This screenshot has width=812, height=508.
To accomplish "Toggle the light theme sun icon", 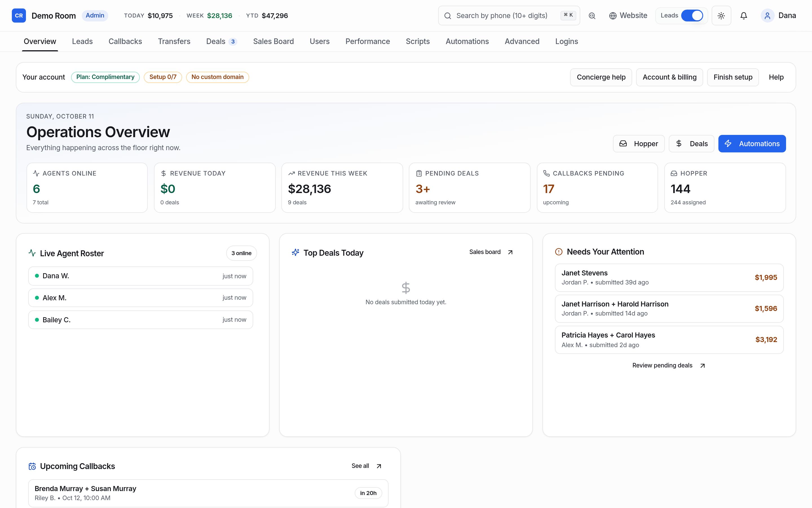I will pyautogui.click(x=721, y=16).
